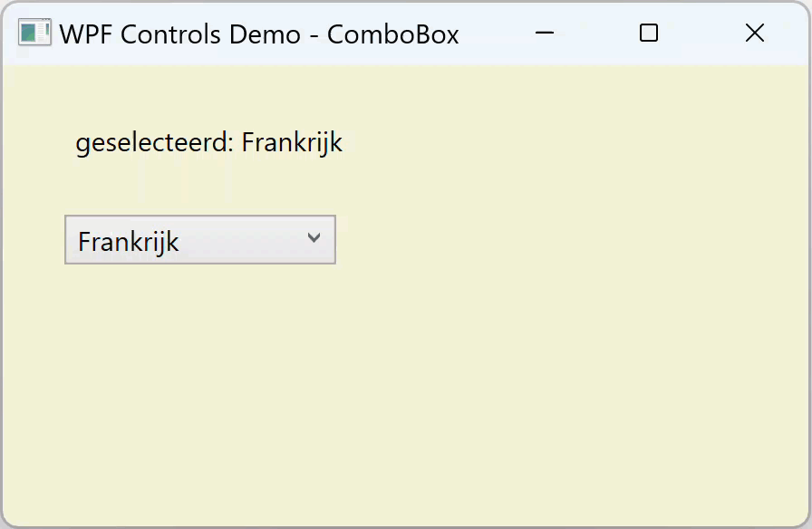Click the 'geselecteerd: Frankrijk' label
The width and height of the screenshot is (812, 529).
[208, 143]
